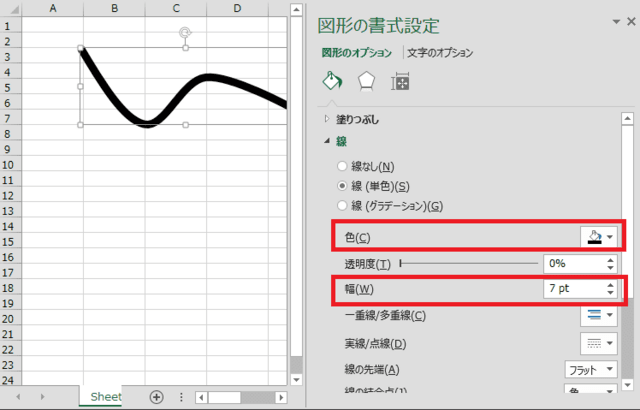Click the rotation handle above the curve
The image size is (640, 410).
[x=185, y=32]
